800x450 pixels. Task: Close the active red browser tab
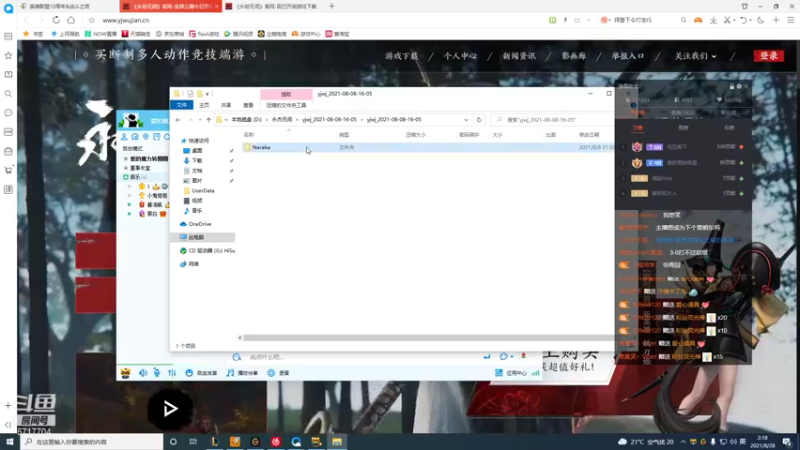216,6
